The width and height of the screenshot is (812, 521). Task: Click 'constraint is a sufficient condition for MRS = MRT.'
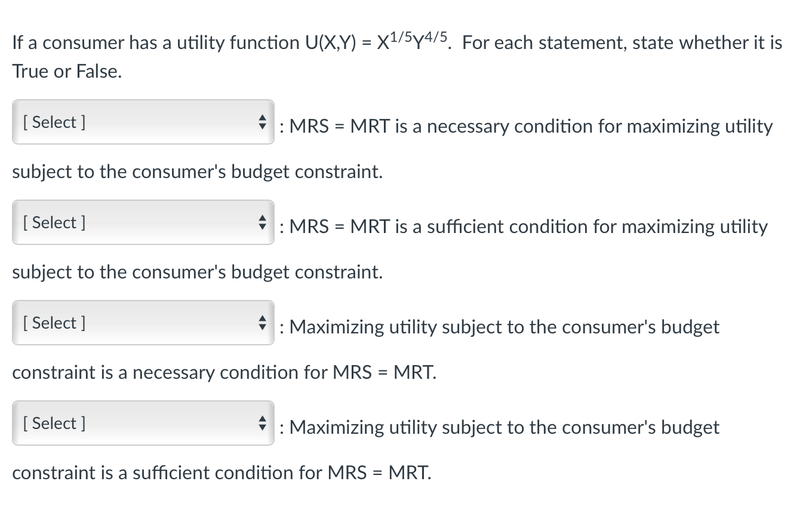(221, 473)
